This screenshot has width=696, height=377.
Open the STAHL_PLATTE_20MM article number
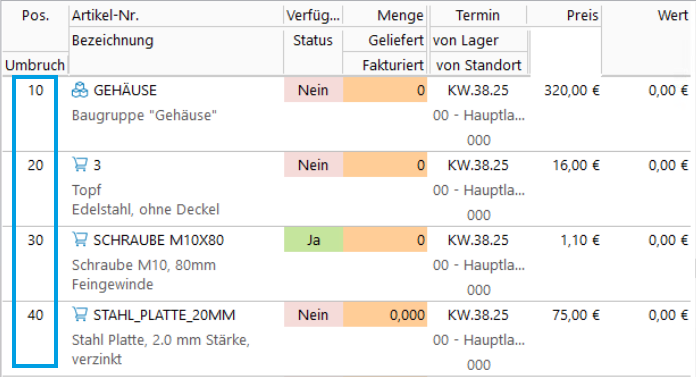[x=164, y=315]
